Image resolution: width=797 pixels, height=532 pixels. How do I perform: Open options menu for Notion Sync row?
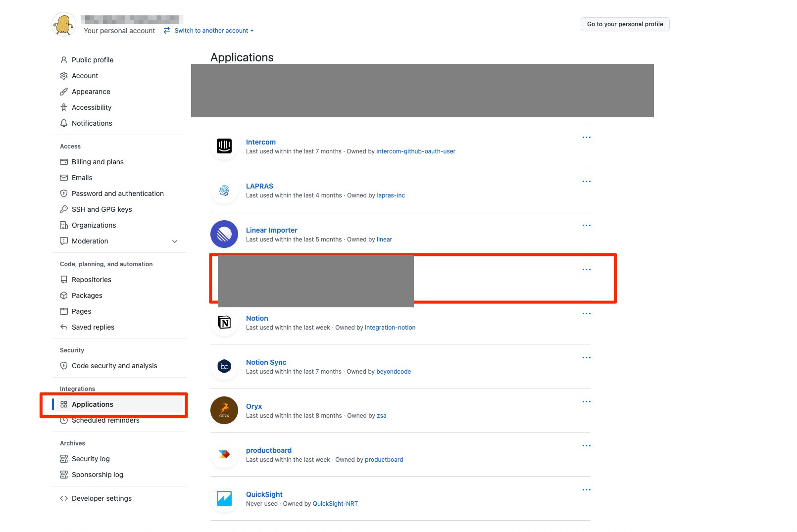(587, 358)
